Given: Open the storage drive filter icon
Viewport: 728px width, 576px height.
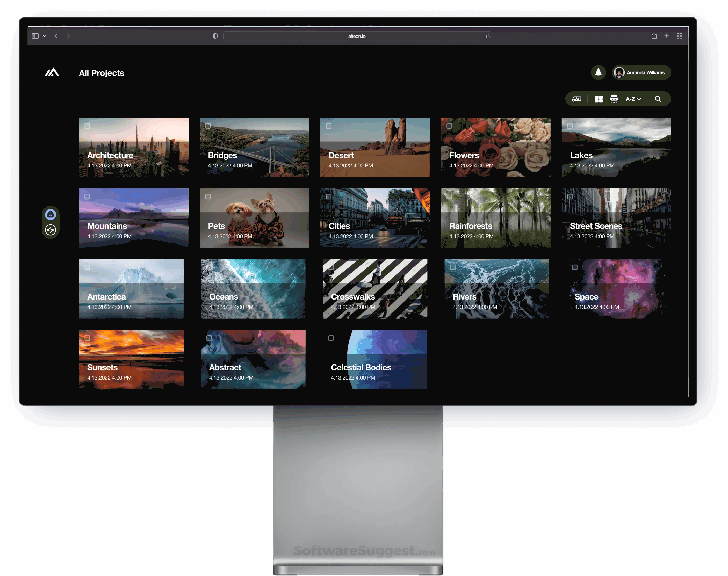Looking at the screenshot, I should [x=614, y=99].
